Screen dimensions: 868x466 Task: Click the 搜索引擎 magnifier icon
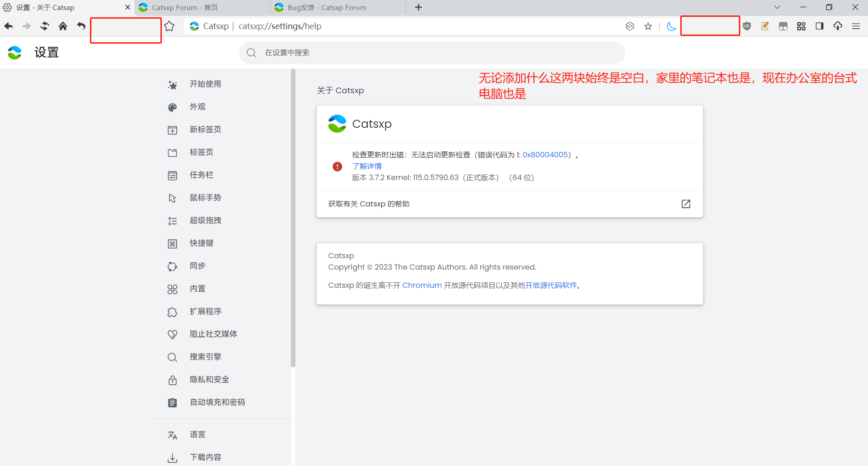[172, 357]
